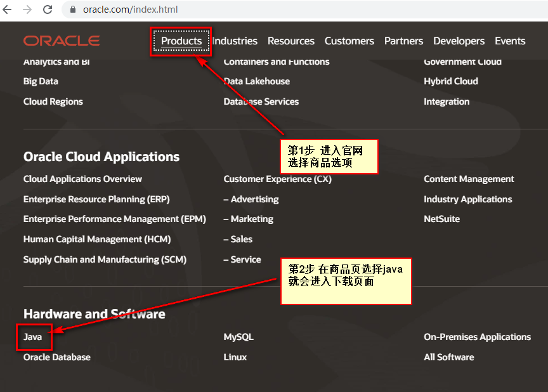Open the Customers menu
The image size is (548, 392).
349,41
